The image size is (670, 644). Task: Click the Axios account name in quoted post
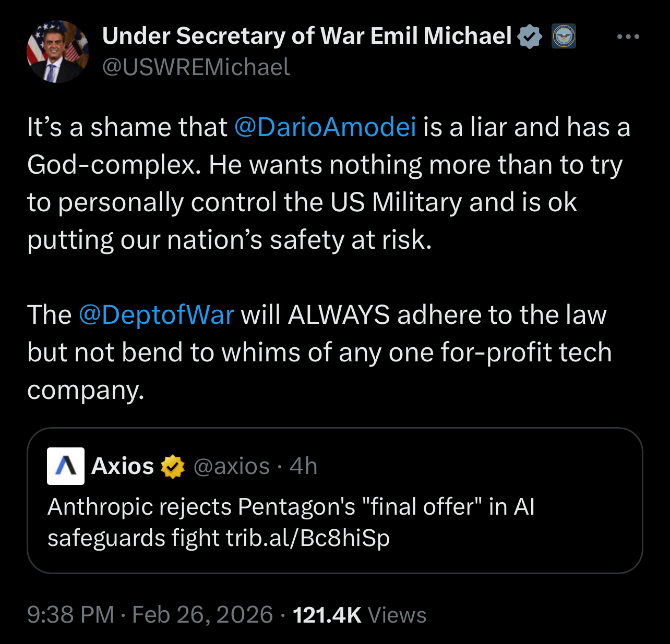coord(123,466)
